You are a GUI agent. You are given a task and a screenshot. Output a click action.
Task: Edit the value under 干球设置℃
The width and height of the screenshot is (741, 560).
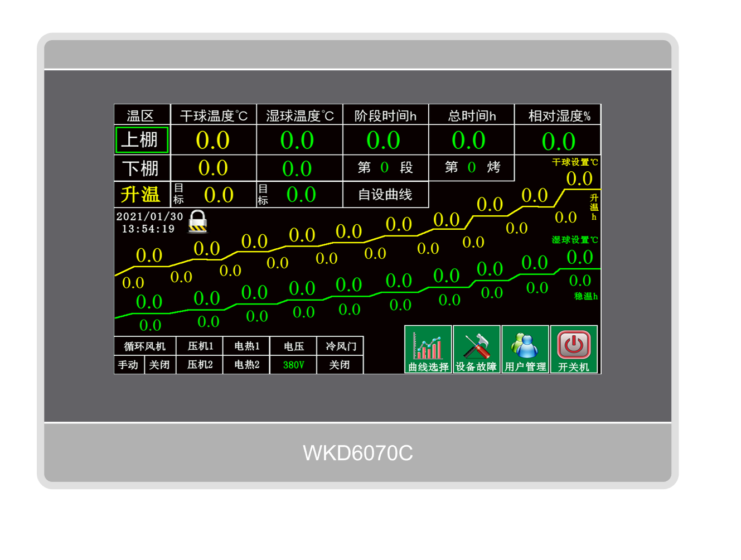click(x=579, y=178)
